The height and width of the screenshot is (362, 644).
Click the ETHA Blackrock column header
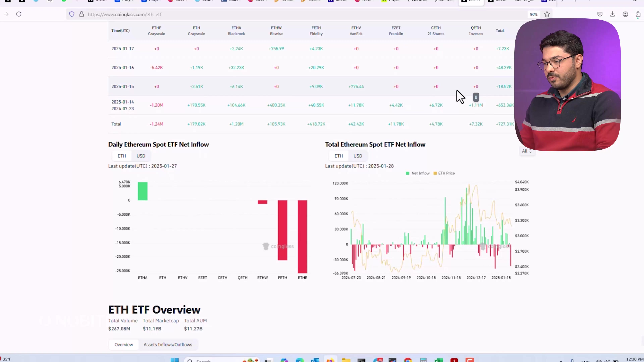pos(236,31)
